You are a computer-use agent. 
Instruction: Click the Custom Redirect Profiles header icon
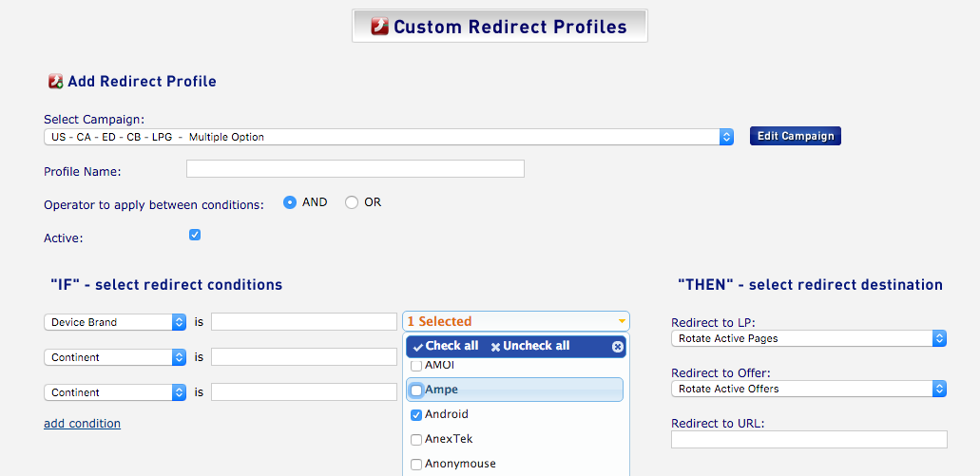380,27
